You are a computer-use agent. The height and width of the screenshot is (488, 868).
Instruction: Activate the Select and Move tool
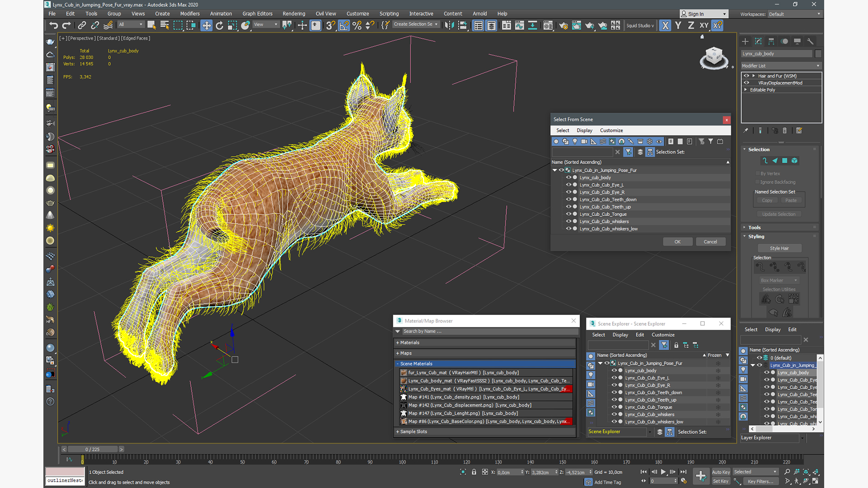click(x=206, y=26)
